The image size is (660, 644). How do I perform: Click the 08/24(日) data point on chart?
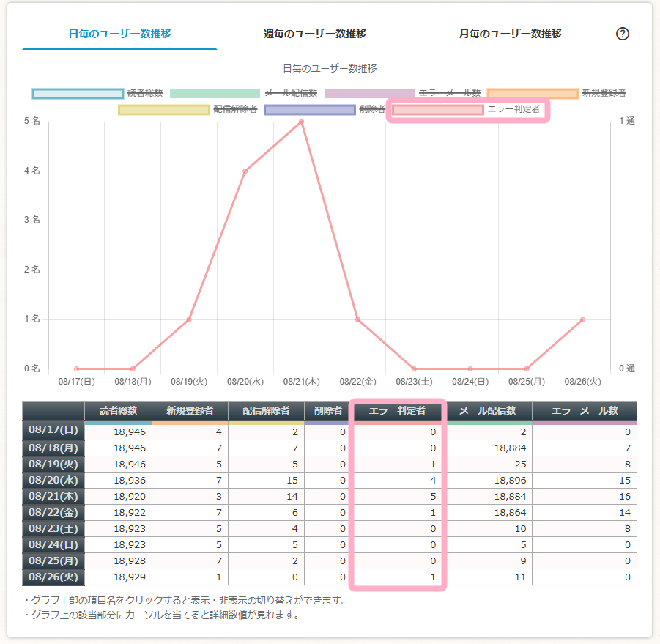click(470, 369)
